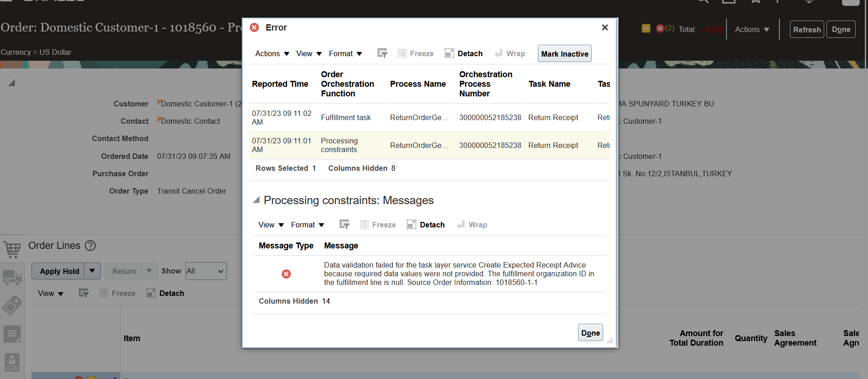Screen dimensions: 868x379
Task: Select the Processing constraints error row
Action: (x=429, y=145)
